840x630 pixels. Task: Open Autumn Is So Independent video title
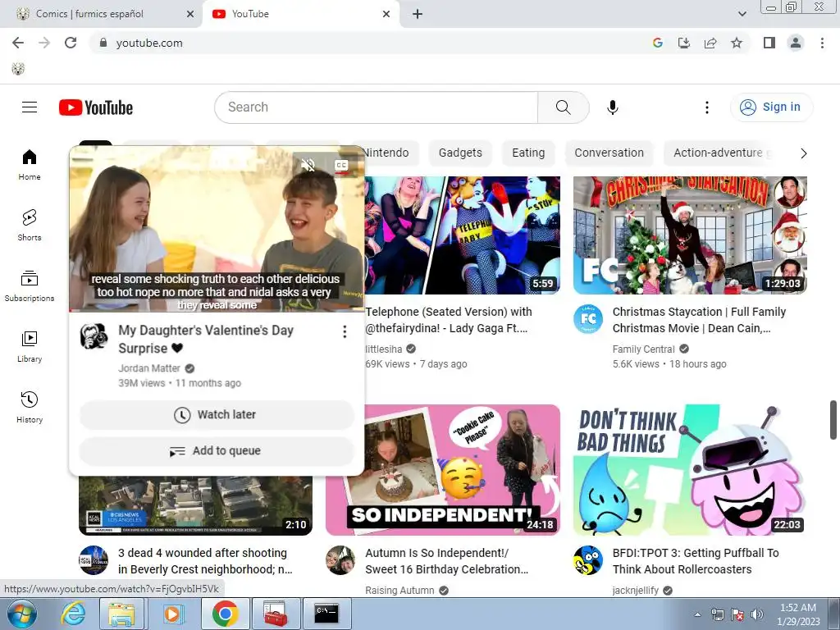(447, 561)
